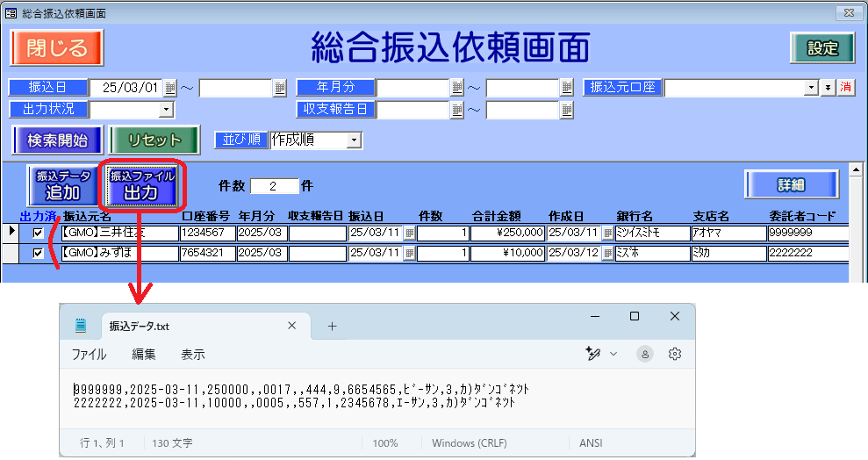Click Notepad account profile icon

[645, 354]
